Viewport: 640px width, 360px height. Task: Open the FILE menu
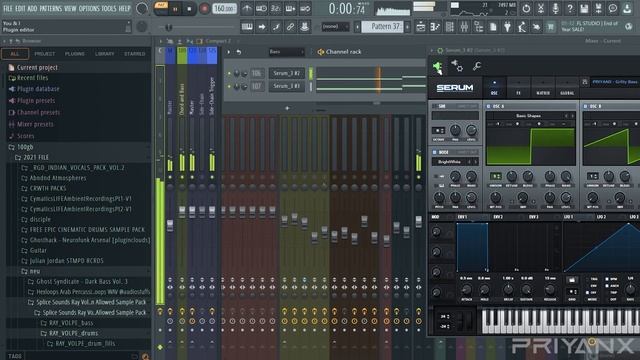coord(8,8)
